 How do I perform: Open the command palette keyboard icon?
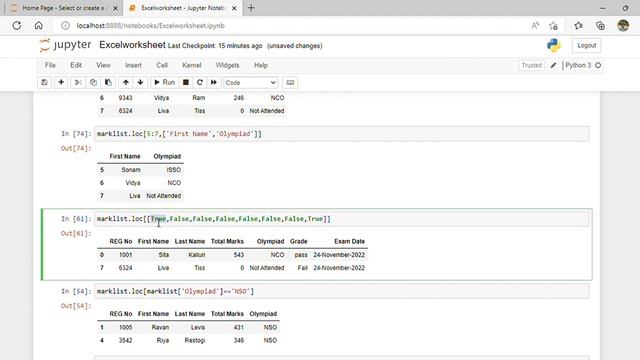290,82
